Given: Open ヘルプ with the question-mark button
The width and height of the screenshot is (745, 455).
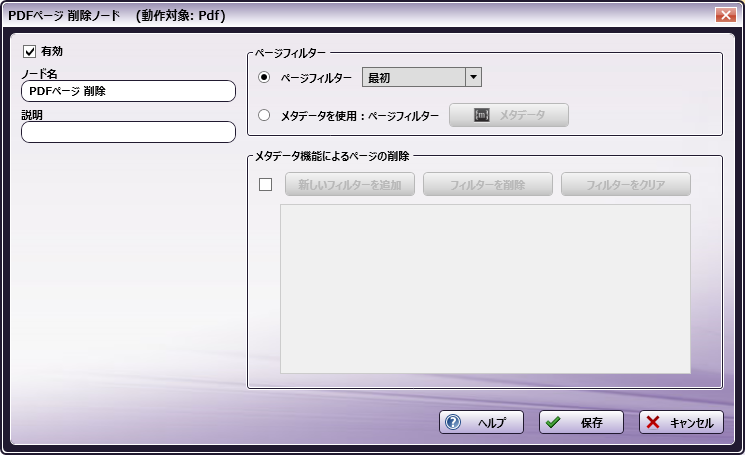Looking at the screenshot, I should pos(481,422).
